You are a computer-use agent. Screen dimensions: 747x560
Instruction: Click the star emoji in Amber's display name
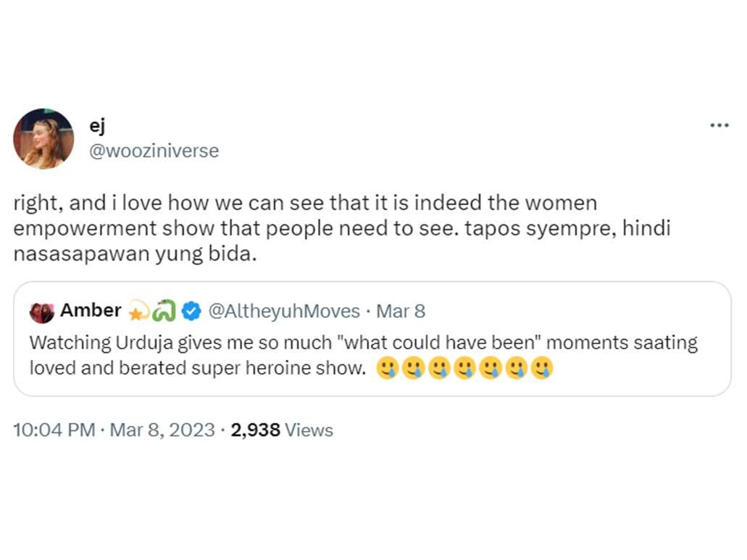tap(138, 311)
